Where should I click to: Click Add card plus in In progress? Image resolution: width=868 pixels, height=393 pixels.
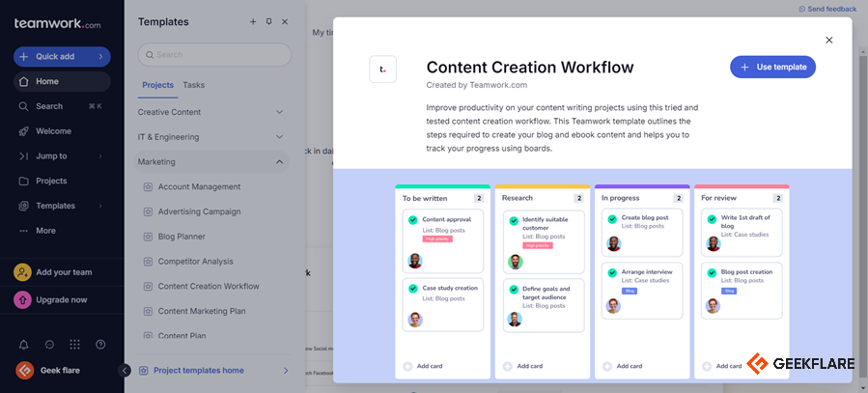tap(607, 366)
